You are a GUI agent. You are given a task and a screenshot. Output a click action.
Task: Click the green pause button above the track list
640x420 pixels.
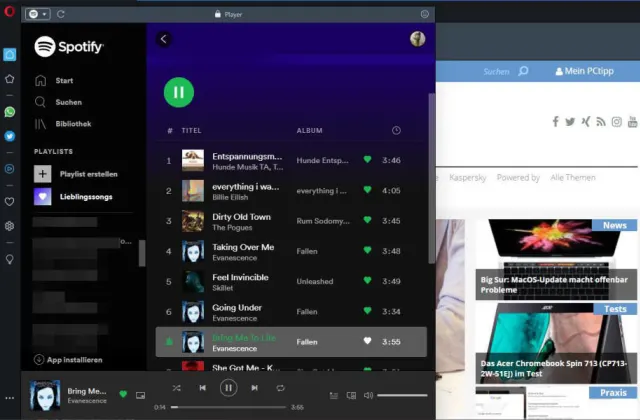tap(178, 93)
